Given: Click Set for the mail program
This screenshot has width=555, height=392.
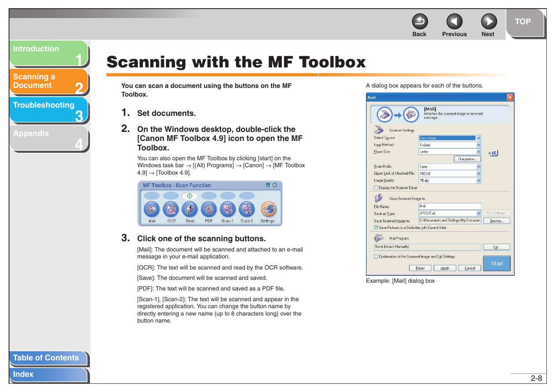Looking at the screenshot, I should [x=496, y=247].
